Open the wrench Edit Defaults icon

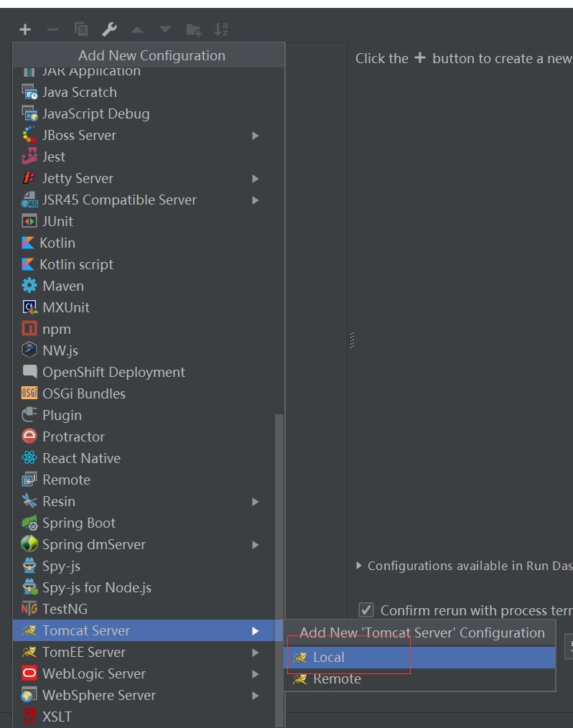(109, 29)
